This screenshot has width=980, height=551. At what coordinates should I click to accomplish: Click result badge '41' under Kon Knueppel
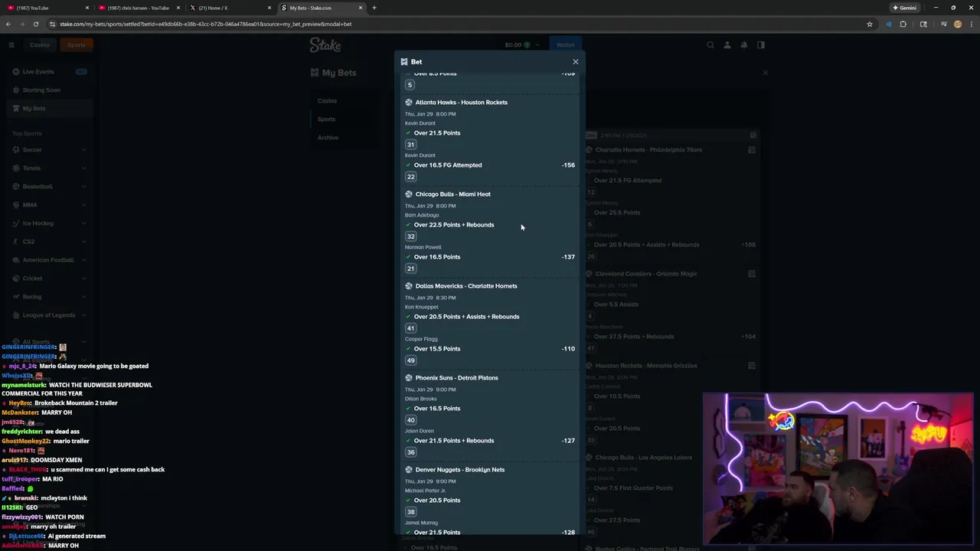pos(410,328)
